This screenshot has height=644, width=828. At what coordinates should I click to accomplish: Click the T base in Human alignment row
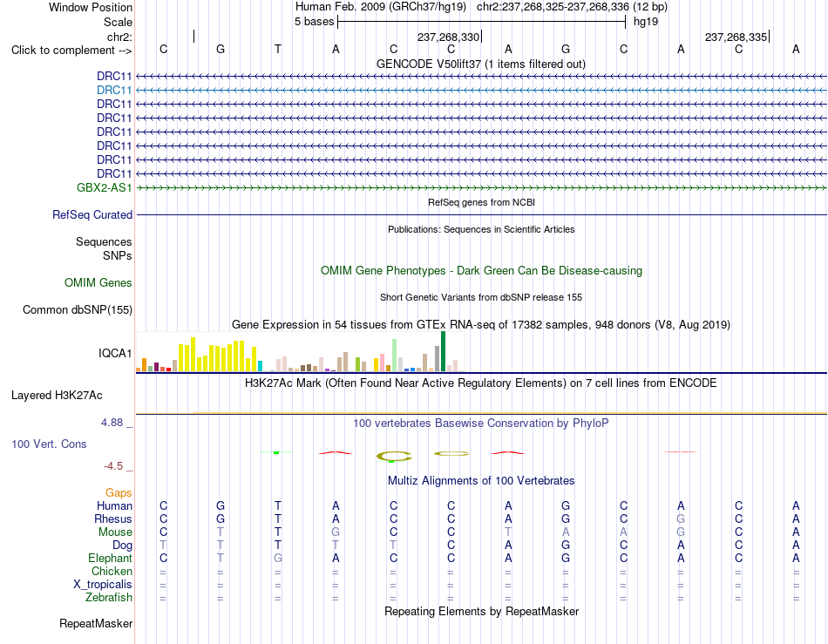click(278, 505)
